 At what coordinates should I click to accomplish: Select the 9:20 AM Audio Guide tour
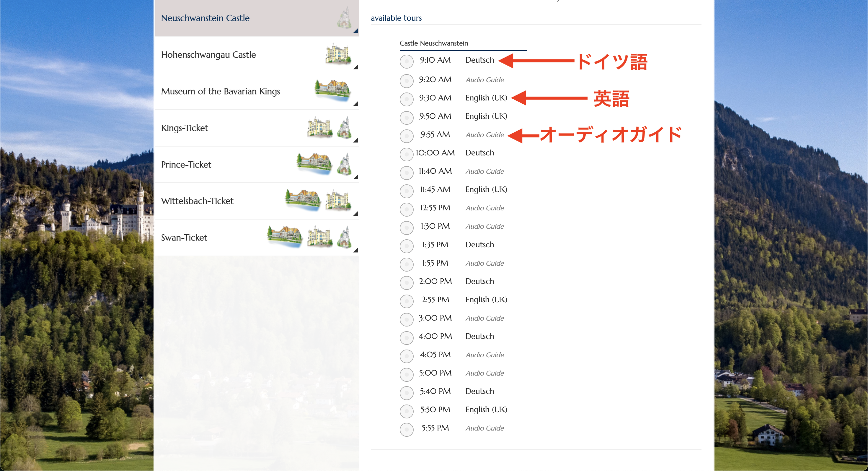(407, 81)
